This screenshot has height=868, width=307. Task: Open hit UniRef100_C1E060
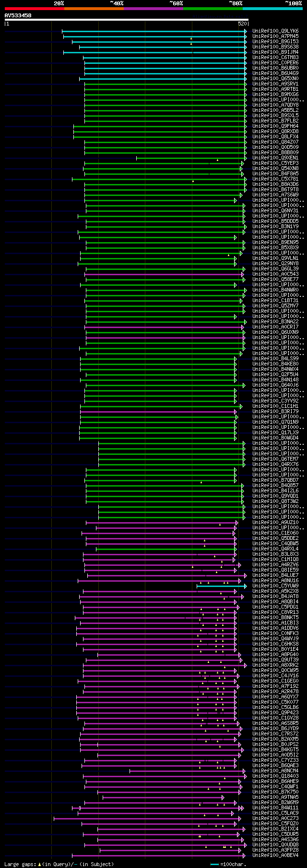(x=275, y=533)
